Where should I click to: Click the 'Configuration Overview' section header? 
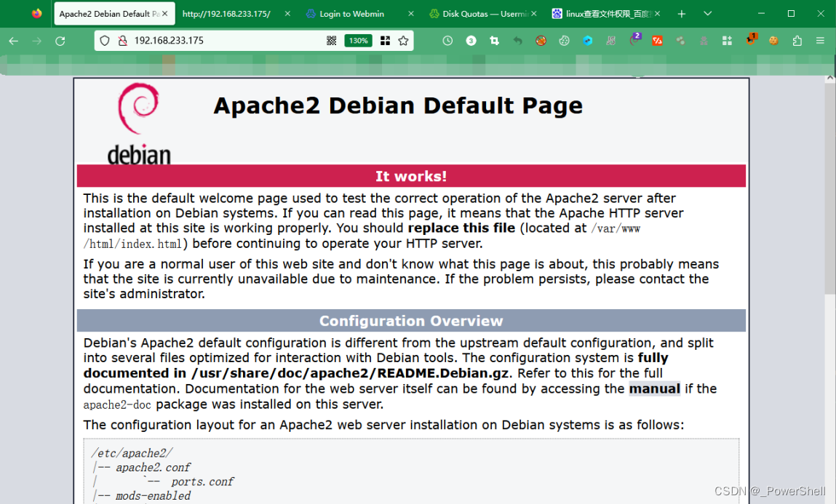tap(411, 321)
